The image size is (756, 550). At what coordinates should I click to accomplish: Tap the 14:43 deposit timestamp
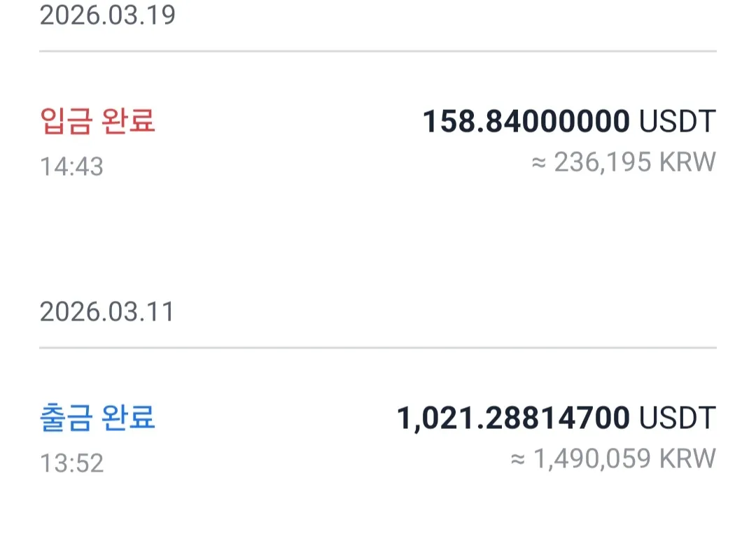pos(71,167)
